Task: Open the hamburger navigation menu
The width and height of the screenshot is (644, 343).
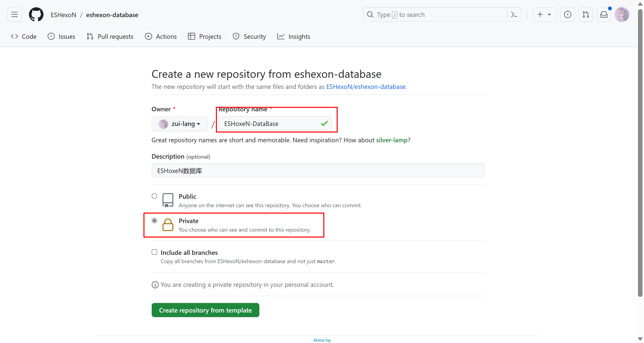Action: click(x=14, y=15)
